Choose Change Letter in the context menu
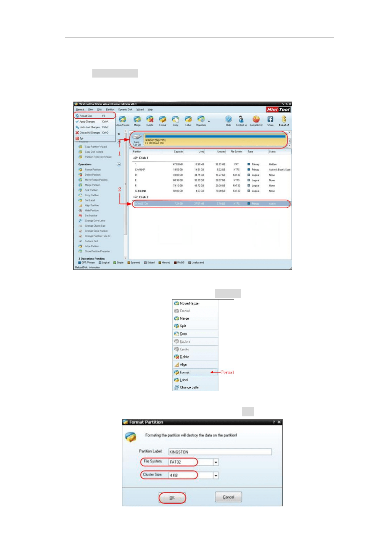Screen dimensions: 392x554 pyautogui.click(x=195, y=387)
